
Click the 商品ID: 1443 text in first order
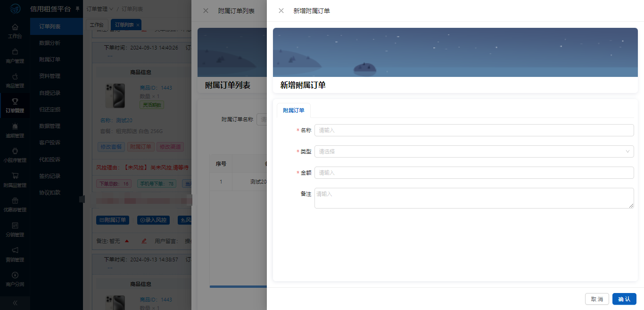(x=156, y=88)
